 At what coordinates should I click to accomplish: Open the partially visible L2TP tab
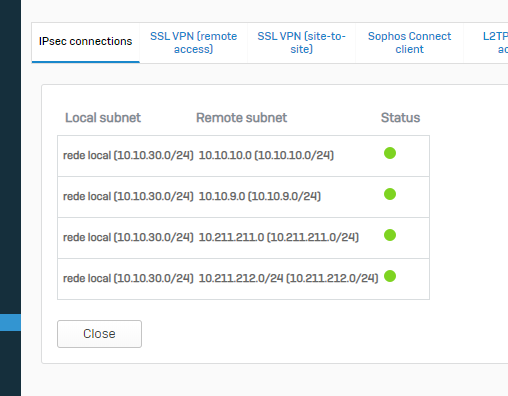pos(495,42)
